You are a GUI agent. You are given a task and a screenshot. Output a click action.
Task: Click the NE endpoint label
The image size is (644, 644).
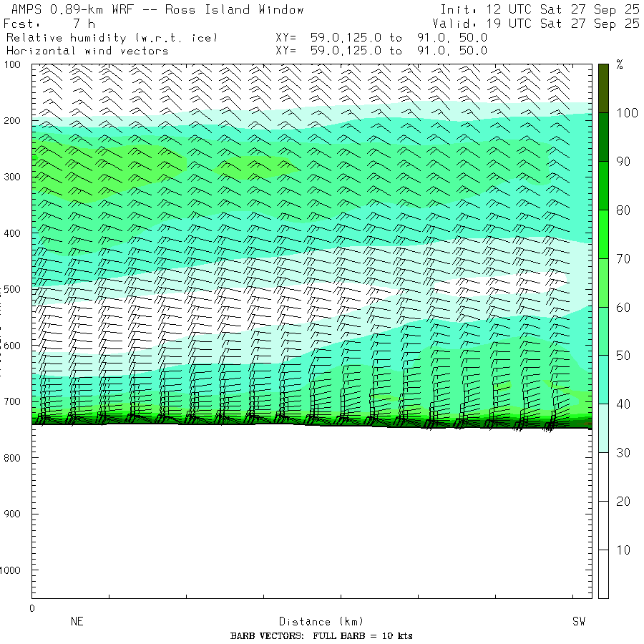tap(77, 622)
